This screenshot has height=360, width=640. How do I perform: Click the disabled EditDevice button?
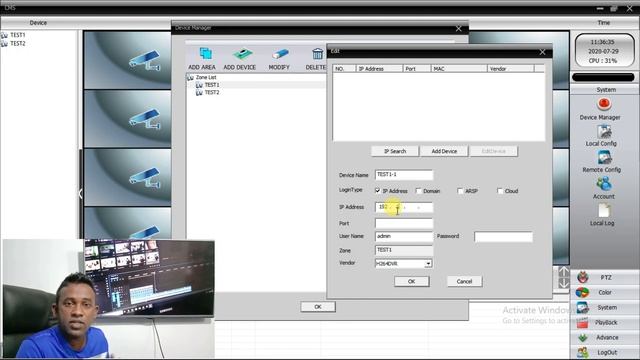click(x=493, y=151)
